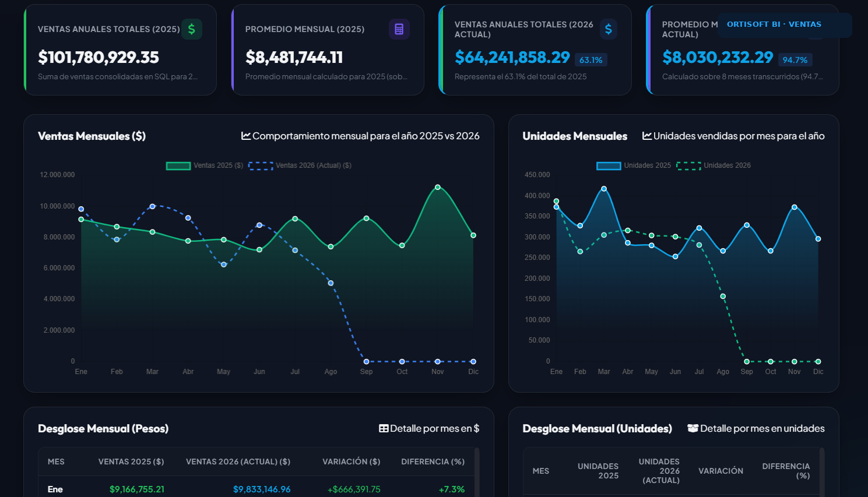Click the Pesos table vertical scrollbar

click(x=477, y=472)
